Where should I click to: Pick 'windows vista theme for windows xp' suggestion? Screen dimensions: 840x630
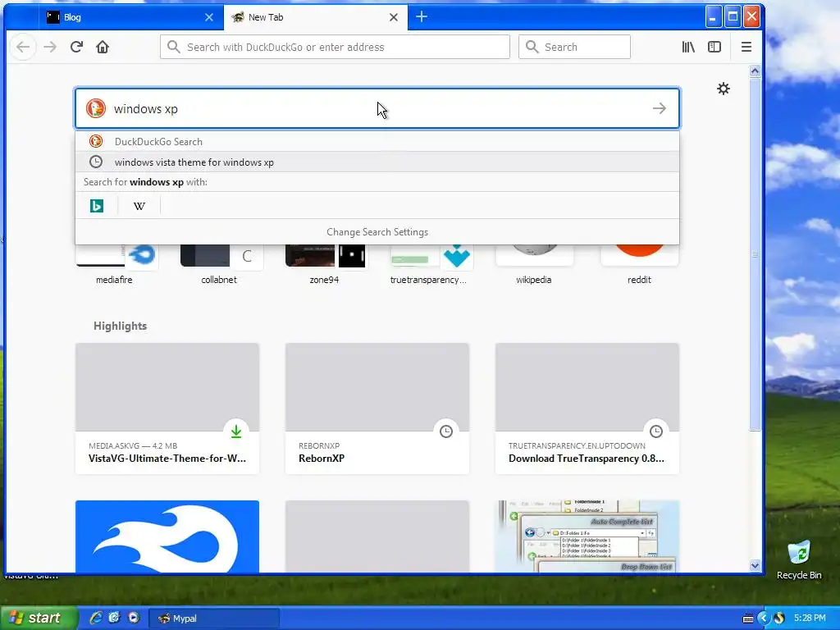pyautogui.click(x=377, y=162)
